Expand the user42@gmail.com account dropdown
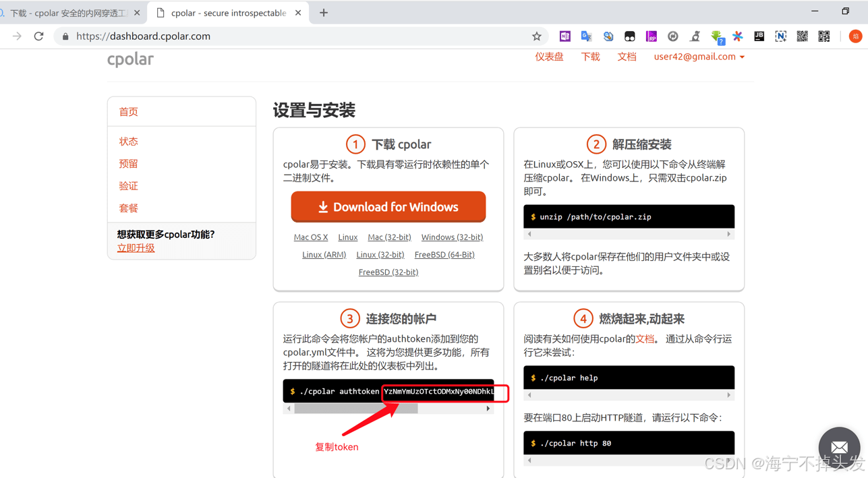 [x=699, y=57]
